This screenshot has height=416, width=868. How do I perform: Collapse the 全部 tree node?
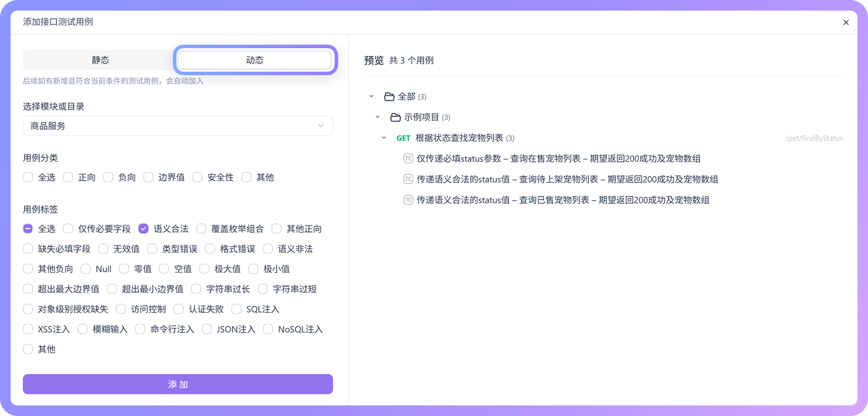pos(372,96)
